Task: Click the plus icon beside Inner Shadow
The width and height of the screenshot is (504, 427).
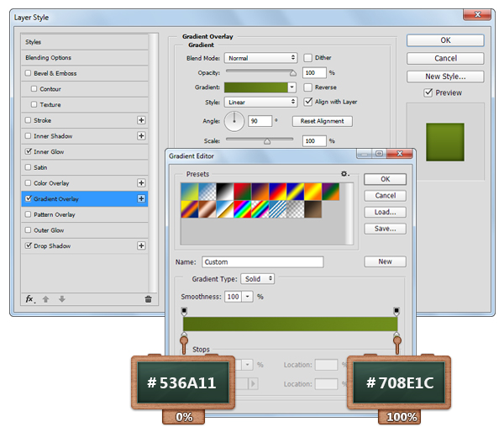Action: coord(141,136)
